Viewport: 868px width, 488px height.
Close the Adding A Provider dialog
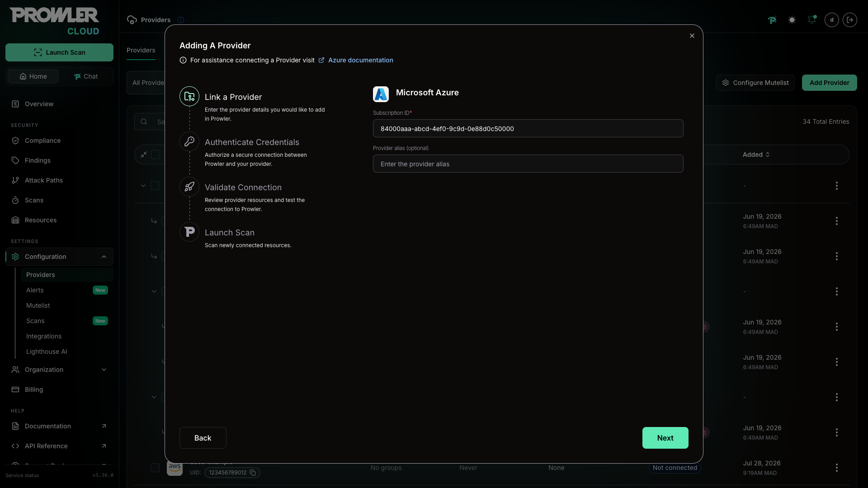pyautogui.click(x=692, y=36)
